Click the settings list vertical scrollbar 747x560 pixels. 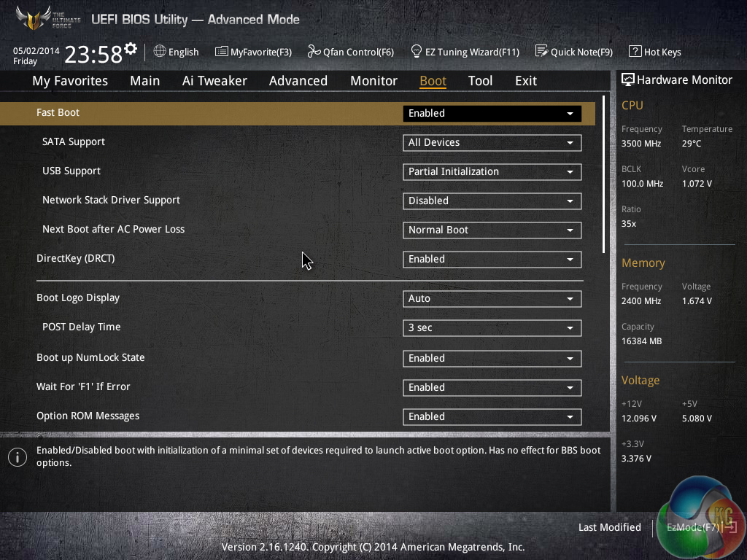604,175
